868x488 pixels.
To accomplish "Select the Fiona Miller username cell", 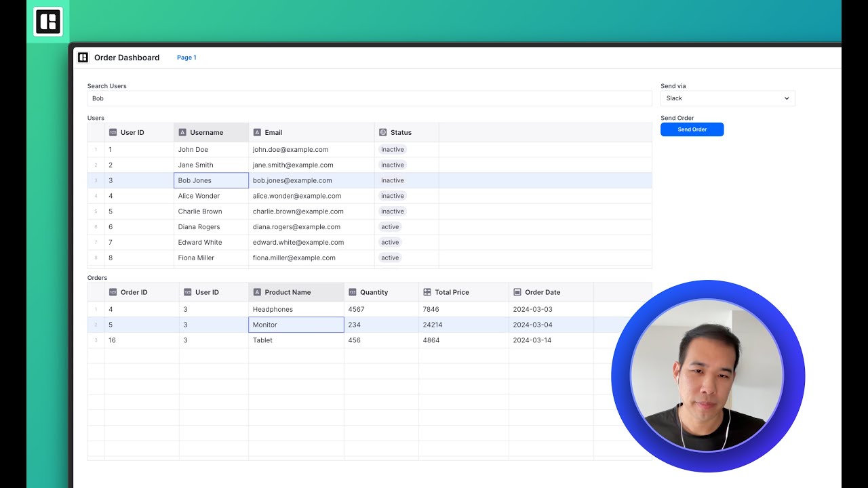I will pos(211,258).
